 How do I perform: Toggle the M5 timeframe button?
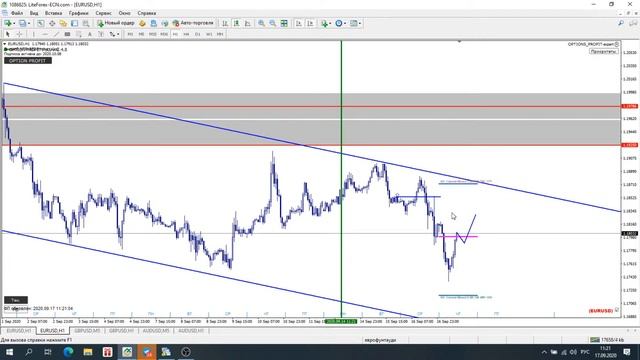(x=141, y=34)
